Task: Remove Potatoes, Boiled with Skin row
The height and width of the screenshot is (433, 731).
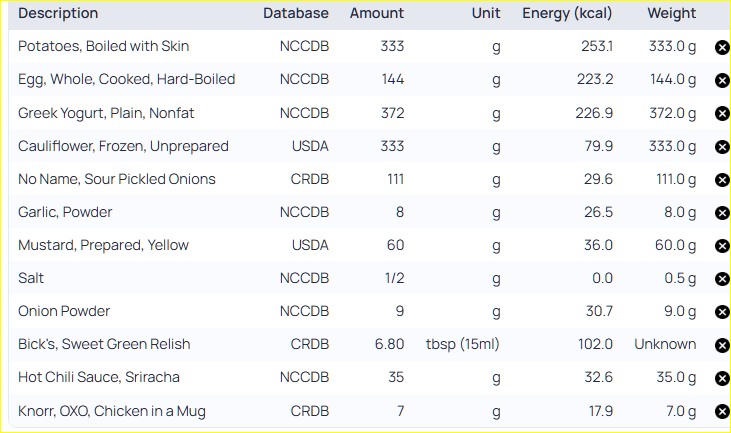Action: tap(722, 47)
